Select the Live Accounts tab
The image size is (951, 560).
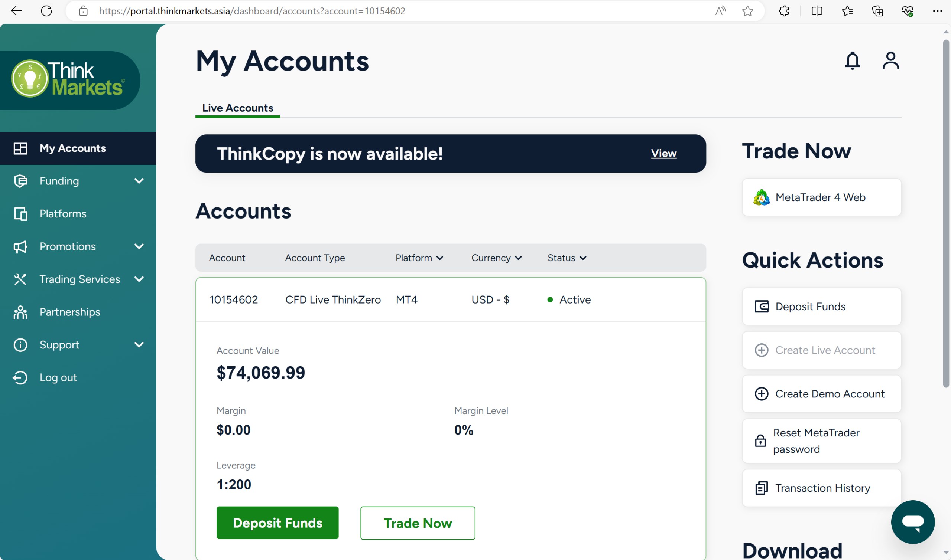237,108
